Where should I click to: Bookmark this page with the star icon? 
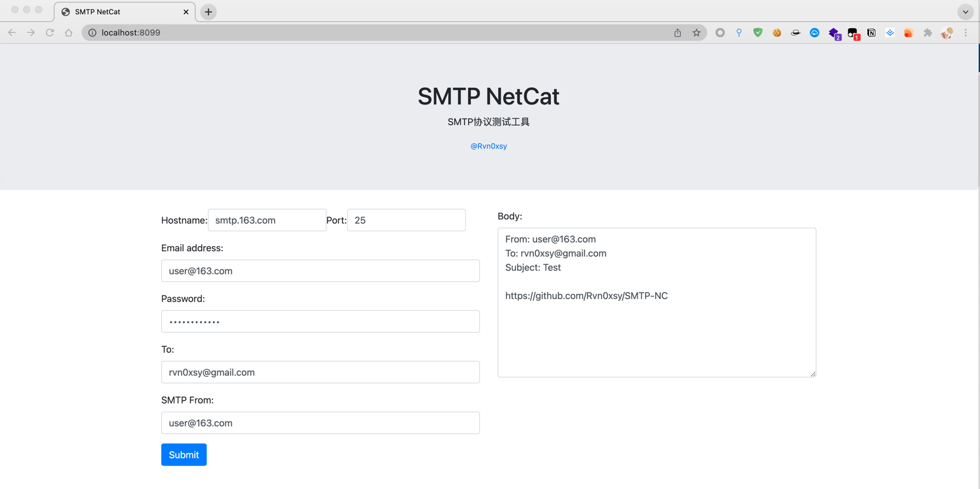697,32
